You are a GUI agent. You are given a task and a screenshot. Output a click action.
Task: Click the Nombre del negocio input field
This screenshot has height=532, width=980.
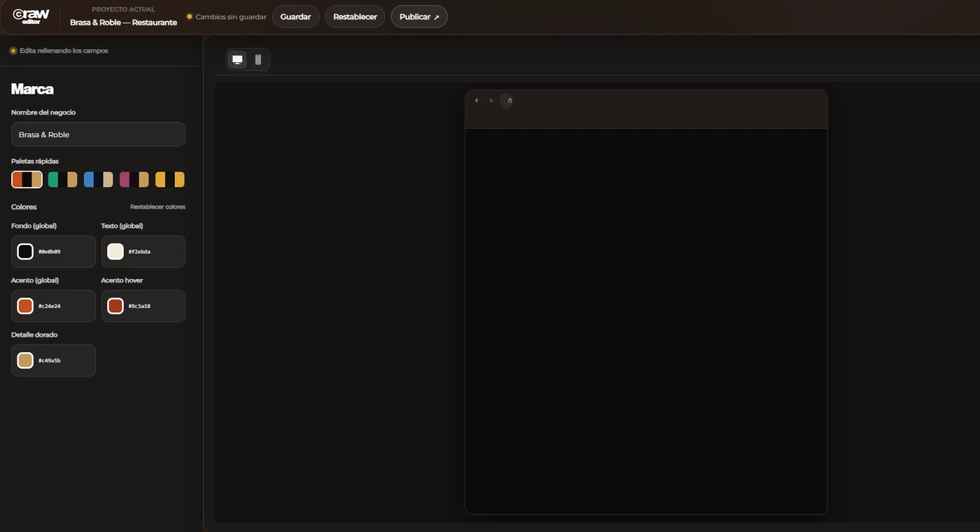98,134
